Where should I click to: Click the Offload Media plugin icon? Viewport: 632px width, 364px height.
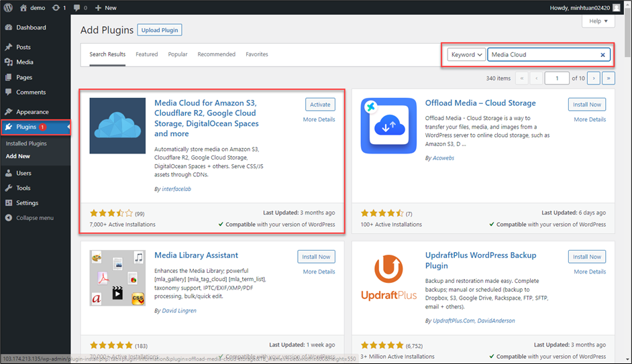click(388, 126)
